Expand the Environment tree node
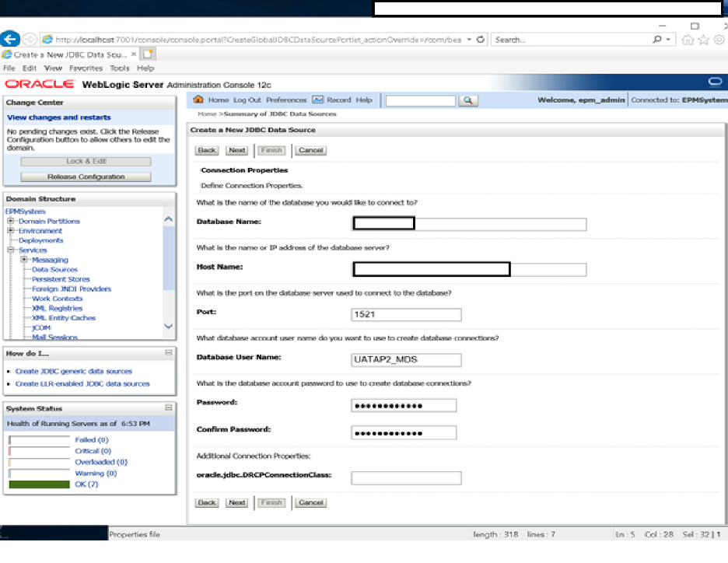 click(11, 230)
